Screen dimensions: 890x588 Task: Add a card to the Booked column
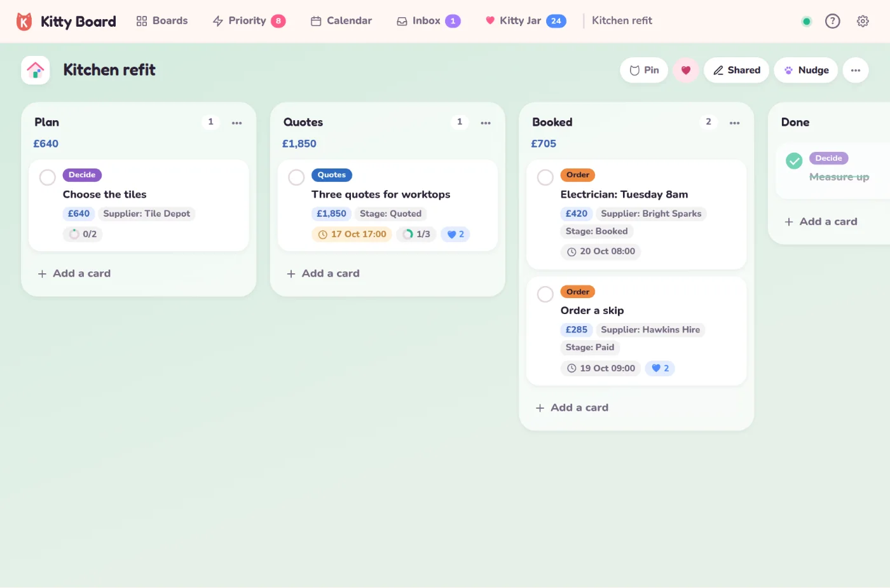click(572, 407)
